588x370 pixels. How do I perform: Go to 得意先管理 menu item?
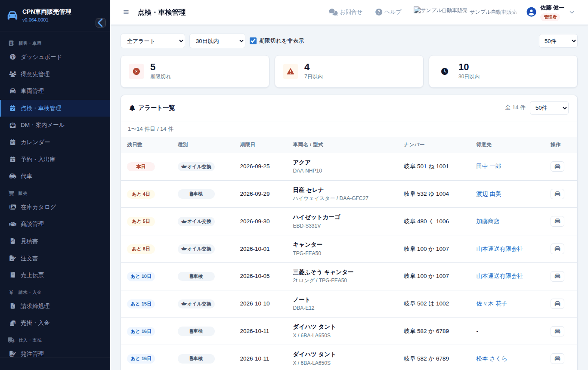[x=55, y=74]
